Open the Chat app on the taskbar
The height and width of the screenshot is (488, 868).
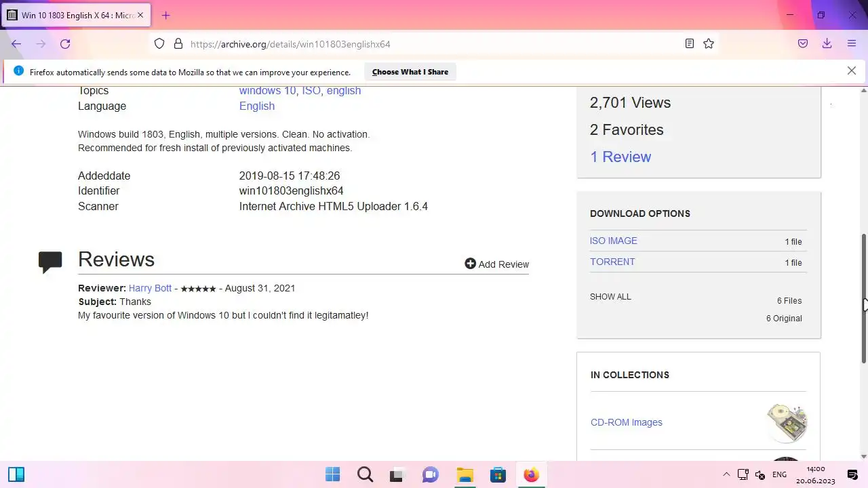[x=431, y=474]
